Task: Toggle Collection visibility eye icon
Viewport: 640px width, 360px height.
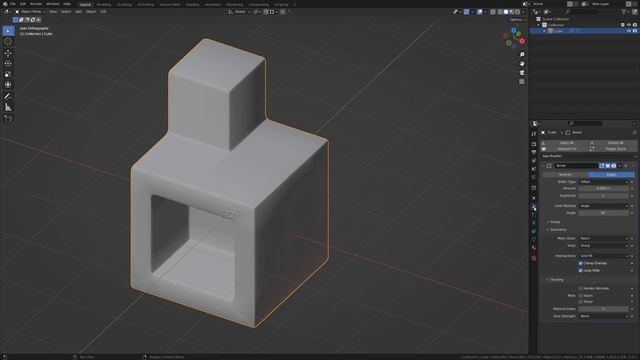Action: [x=629, y=25]
